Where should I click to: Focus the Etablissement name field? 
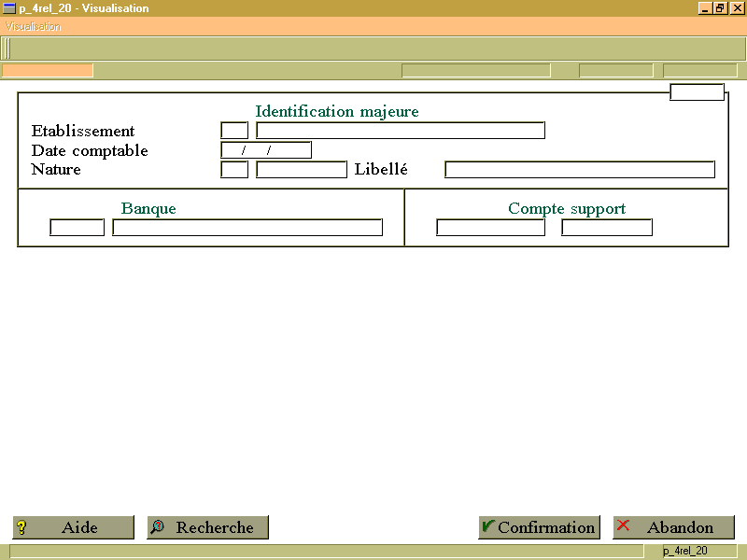coord(401,131)
